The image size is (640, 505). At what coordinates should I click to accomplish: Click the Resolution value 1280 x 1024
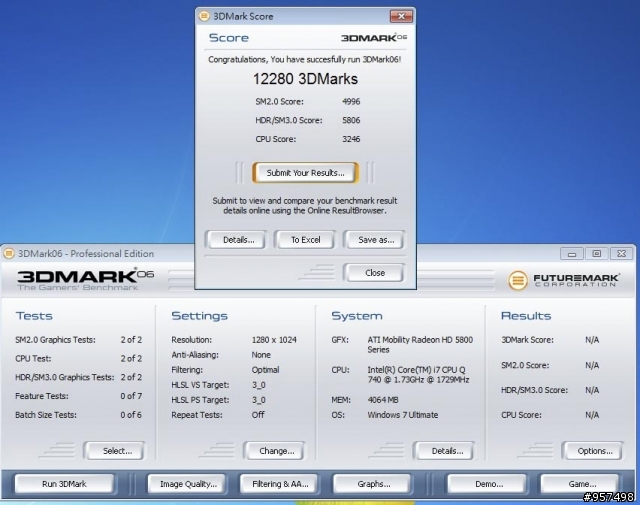[274, 340]
